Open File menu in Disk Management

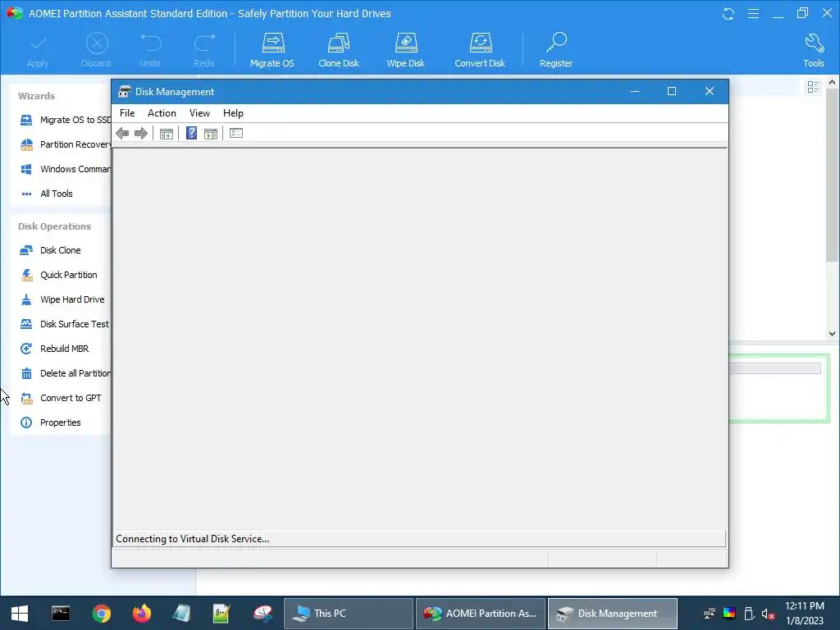[x=127, y=113]
